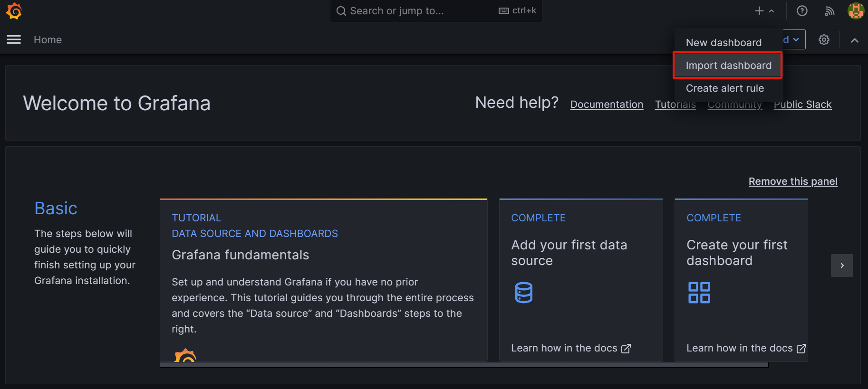Click the Home breadcrumb
The image size is (868, 389).
click(48, 40)
